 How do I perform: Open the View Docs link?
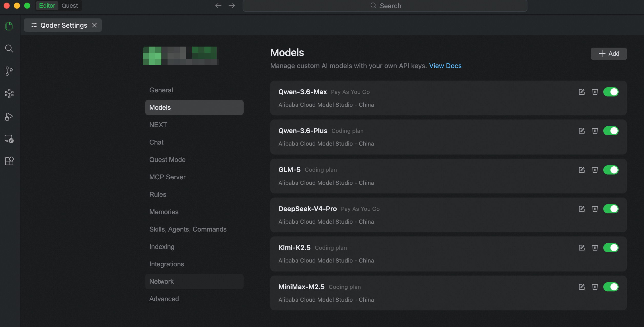coord(445,66)
